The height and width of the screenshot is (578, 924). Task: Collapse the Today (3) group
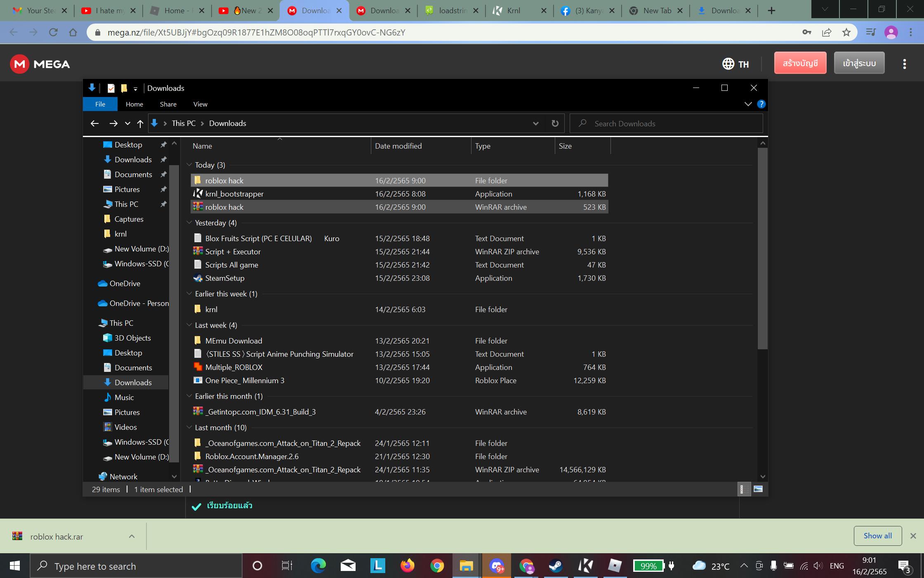189,165
